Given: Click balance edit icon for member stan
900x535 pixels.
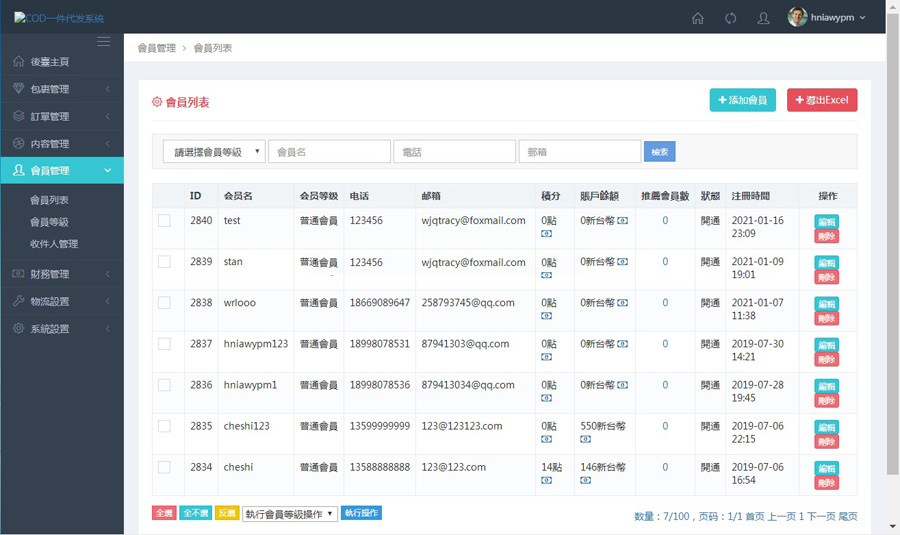Looking at the screenshot, I should [x=623, y=262].
